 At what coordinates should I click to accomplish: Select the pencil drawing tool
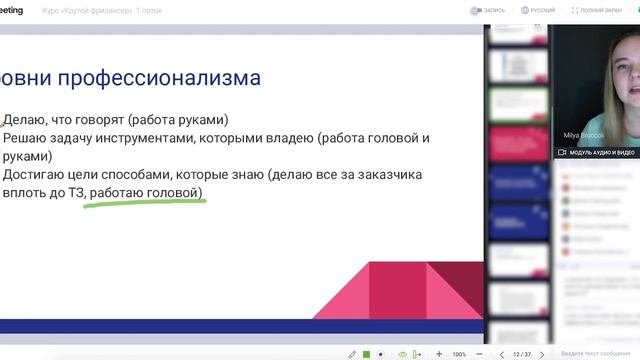352,354
